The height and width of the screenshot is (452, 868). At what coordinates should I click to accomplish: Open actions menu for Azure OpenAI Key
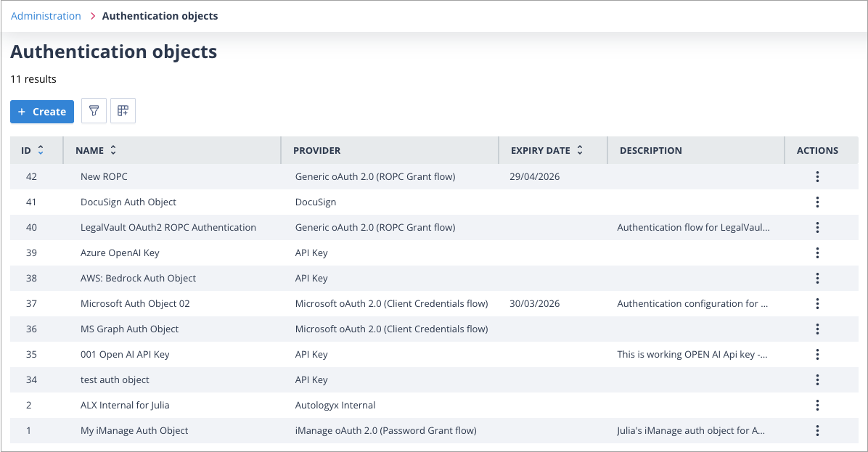point(817,252)
